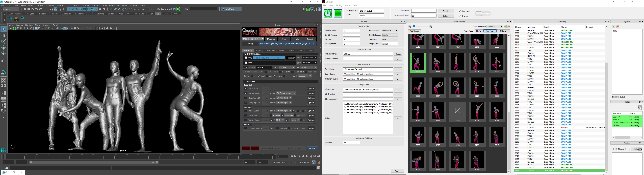Click the FAILED status for chunk 8233
This screenshot has height=175, width=644.
pyautogui.click(x=564, y=128)
